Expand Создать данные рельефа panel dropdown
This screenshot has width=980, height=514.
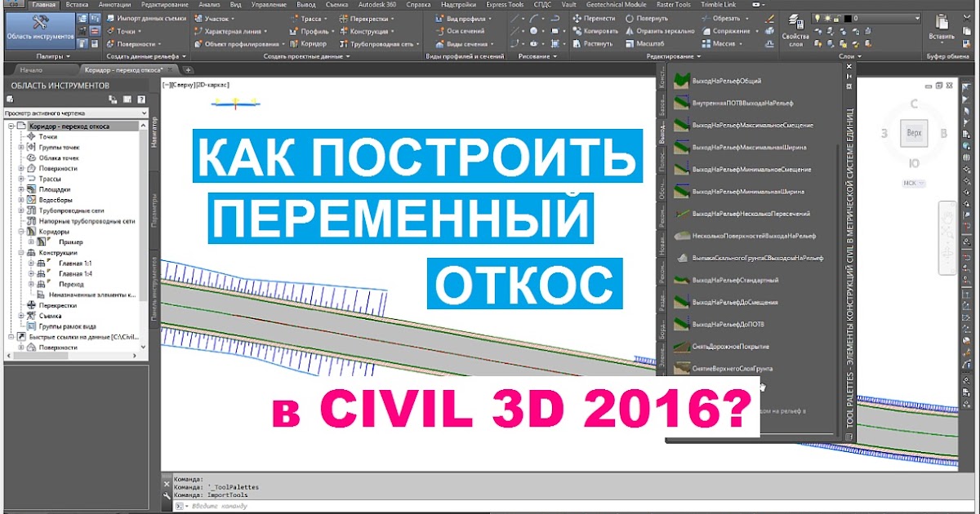149,56
